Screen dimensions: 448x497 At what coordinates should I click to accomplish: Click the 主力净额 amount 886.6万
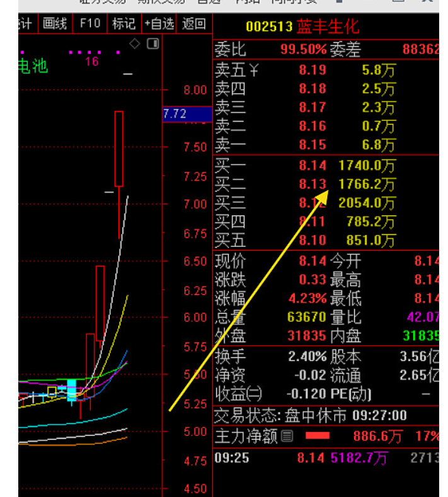pos(377,437)
